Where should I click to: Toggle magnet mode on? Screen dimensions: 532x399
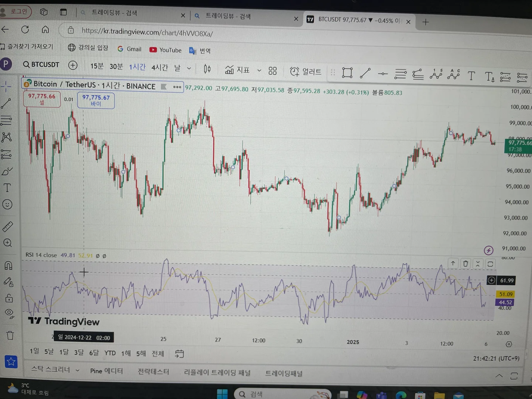point(8,266)
